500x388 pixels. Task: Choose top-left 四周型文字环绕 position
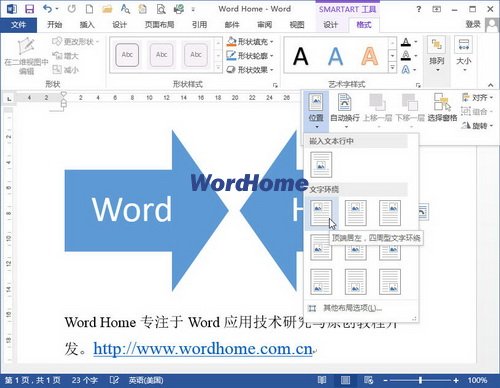tap(321, 213)
